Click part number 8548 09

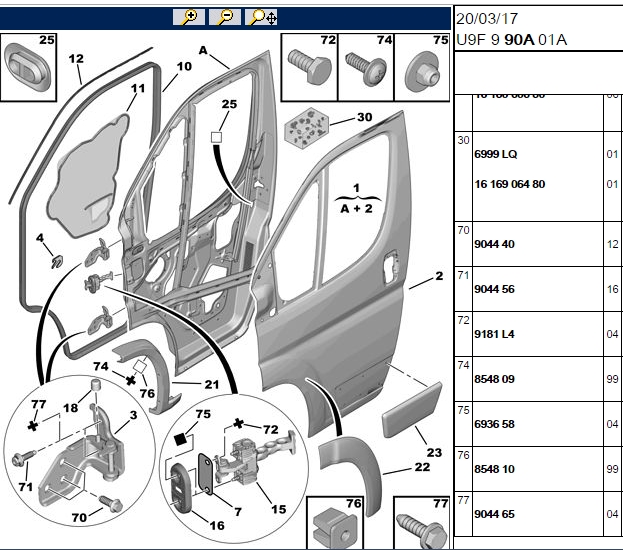point(494,379)
